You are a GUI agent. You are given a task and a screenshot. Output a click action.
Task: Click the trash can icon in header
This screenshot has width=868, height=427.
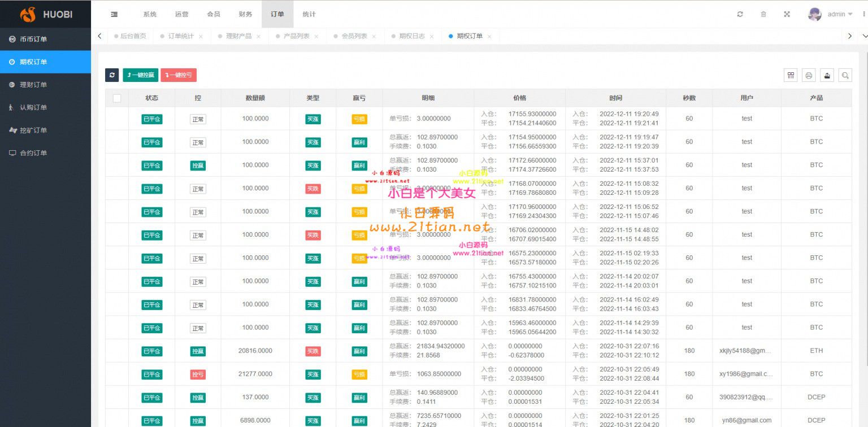pos(763,14)
